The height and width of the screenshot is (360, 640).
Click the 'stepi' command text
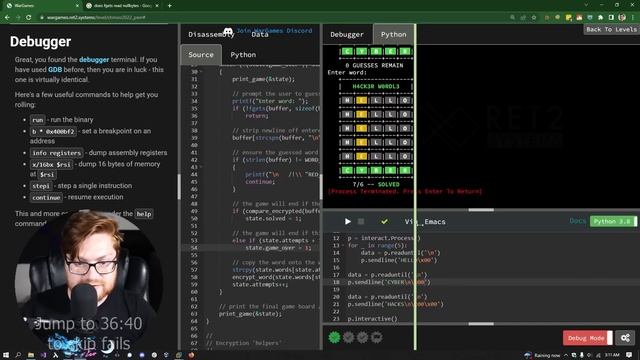click(x=41, y=186)
